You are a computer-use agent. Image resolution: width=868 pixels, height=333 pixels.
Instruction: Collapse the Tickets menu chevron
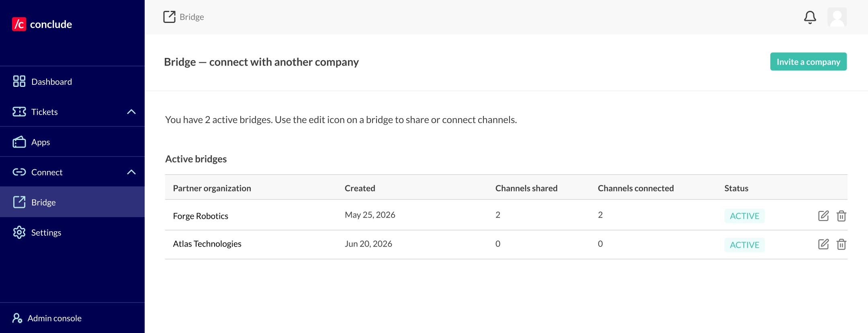click(131, 112)
